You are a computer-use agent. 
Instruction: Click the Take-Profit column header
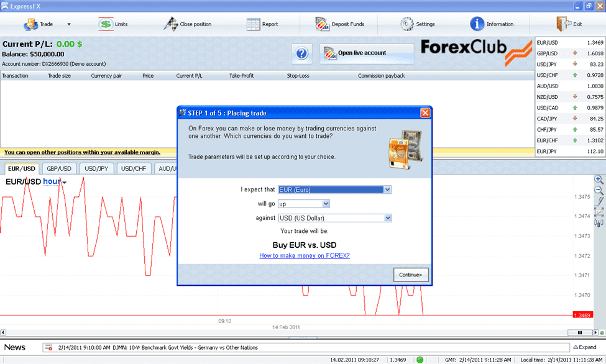coord(242,76)
